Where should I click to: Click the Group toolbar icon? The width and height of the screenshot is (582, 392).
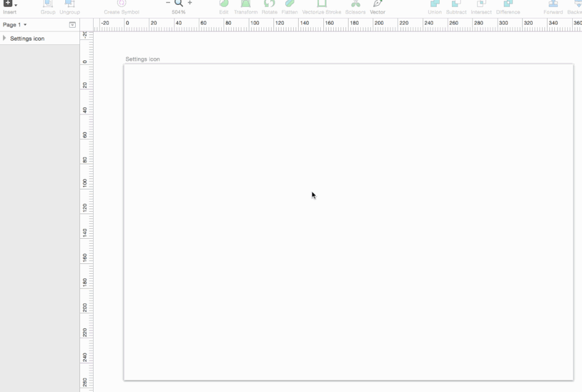click(48, 4)
